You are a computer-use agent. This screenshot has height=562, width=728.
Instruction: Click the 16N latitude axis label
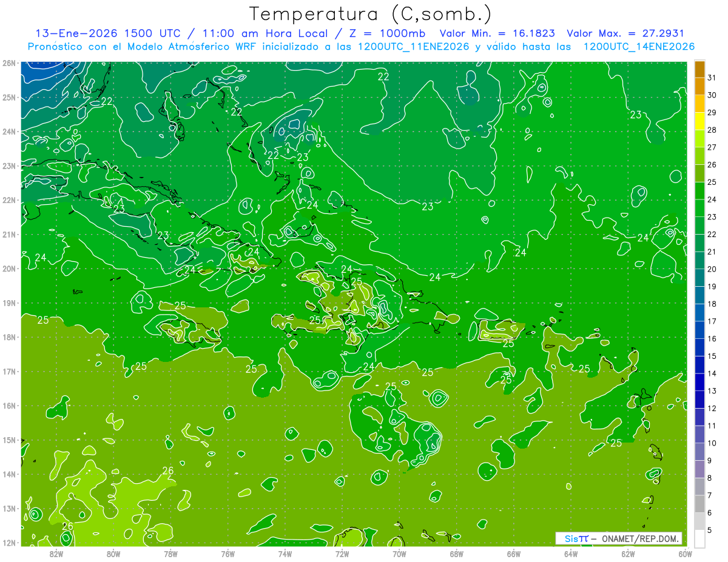[x=8, y=406]
